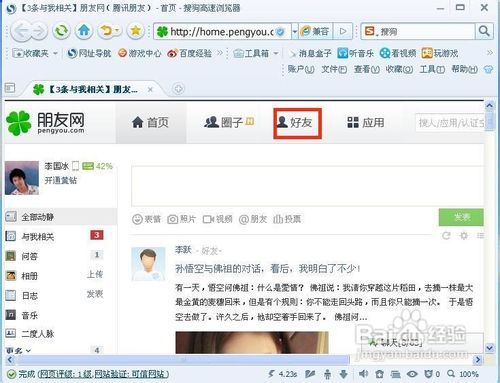
Task: Attach a video with 视频 button
Action: [x=217, y=219]
